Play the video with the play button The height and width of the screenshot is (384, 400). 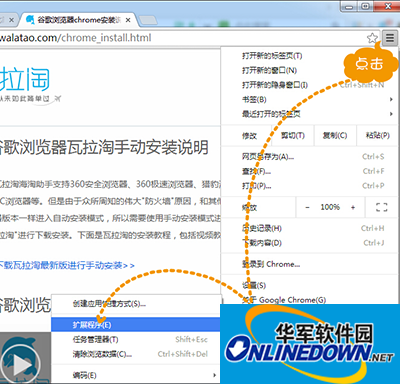21,365
